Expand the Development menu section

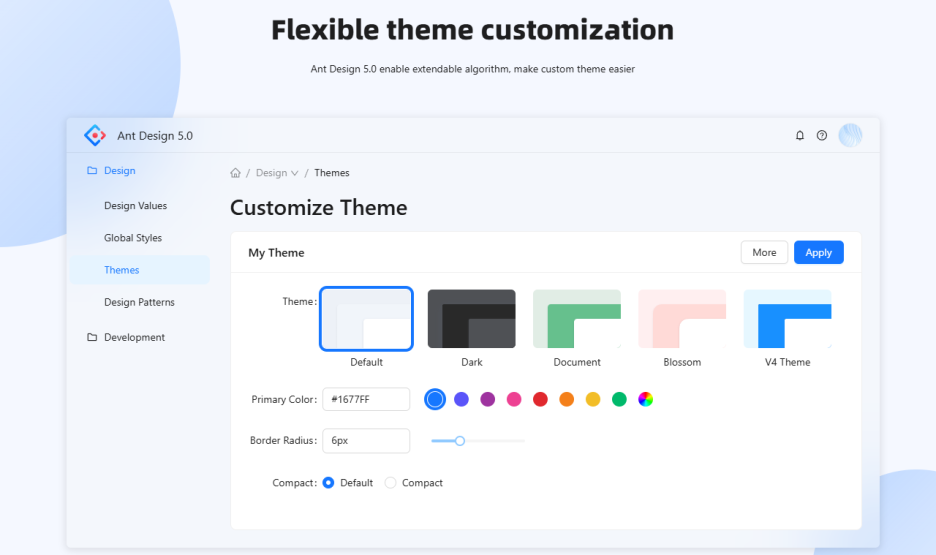click(140, 337)
